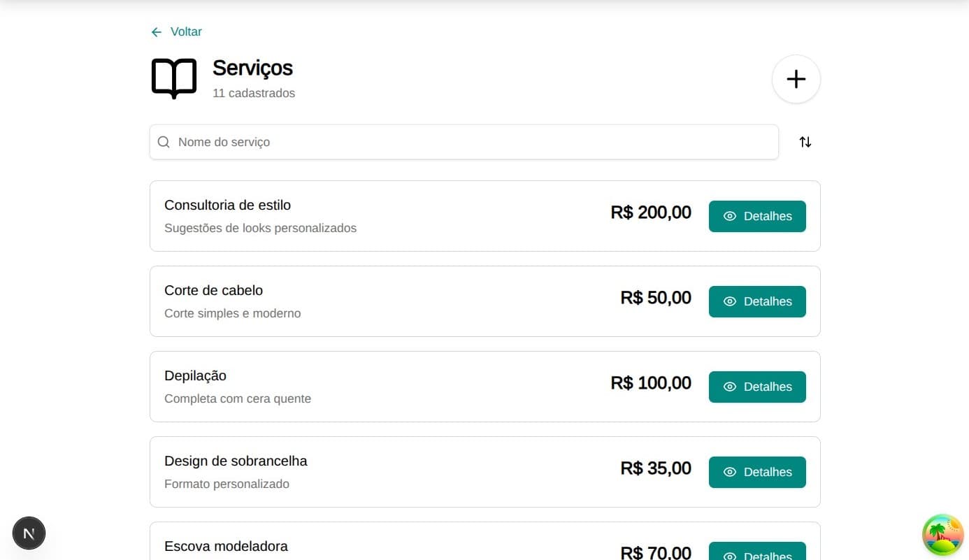Click the palm tree icon in the bottom right corner
The height and width of the screenshot is (560, 969).
[942, 534]
